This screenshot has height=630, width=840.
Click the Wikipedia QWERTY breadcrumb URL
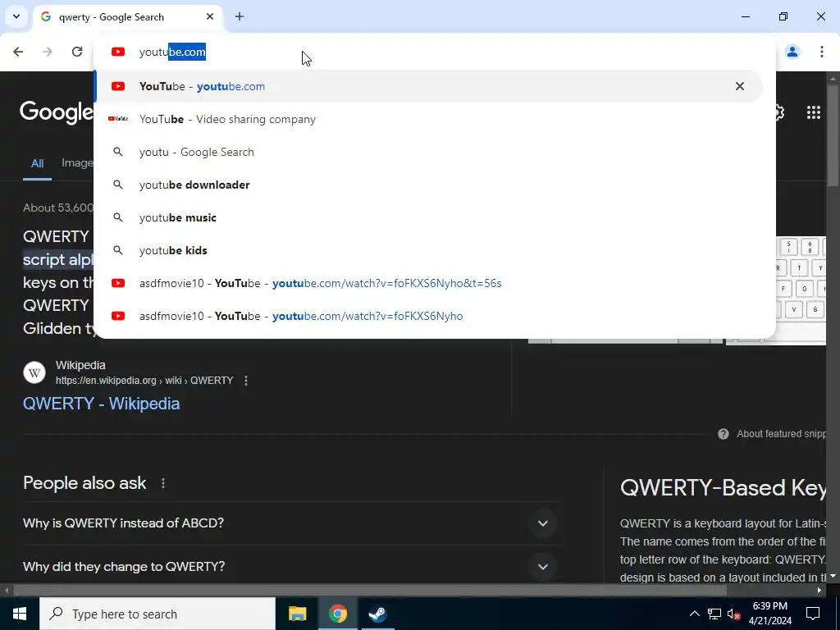[144, 381]
